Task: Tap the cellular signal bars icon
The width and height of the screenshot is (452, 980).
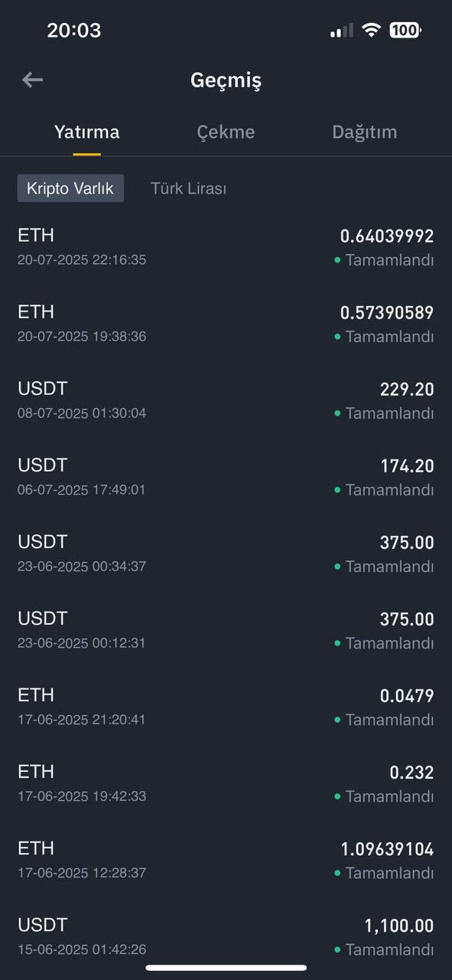Action: [x=341, y=31]
